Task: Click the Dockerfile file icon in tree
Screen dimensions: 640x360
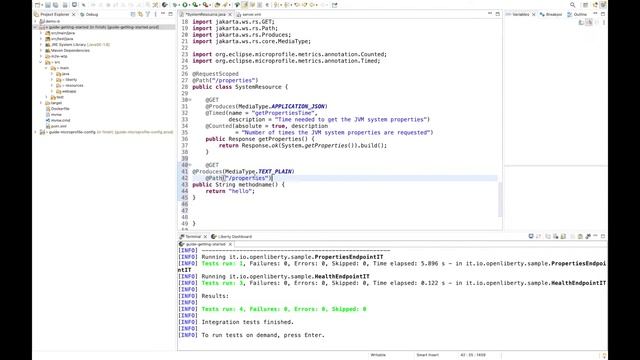Action: 48,109
